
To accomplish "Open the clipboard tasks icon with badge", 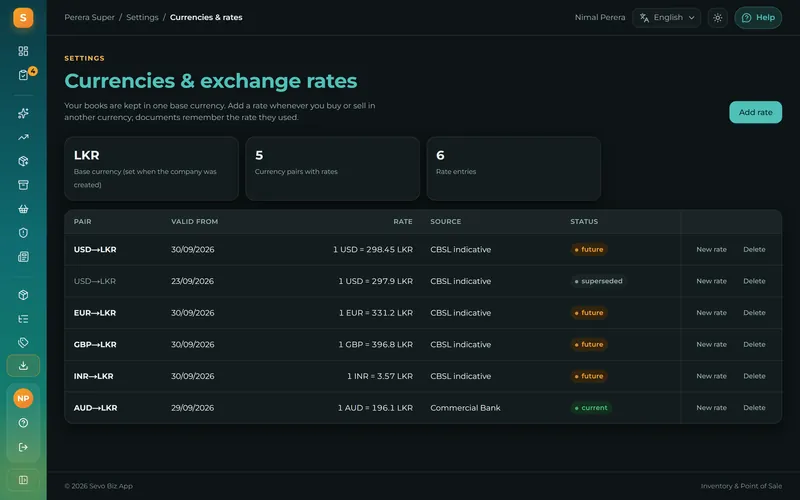I will tap(23, 75).
